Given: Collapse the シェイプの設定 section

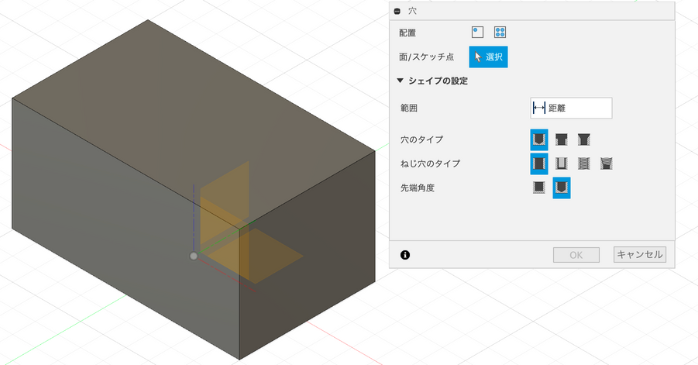Looking at the screenshot, I should pos(400,81).
